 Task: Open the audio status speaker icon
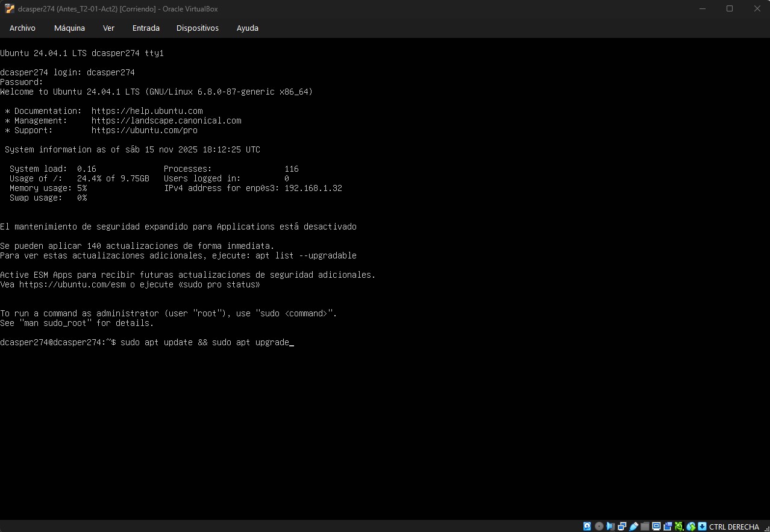pos(610,527)
